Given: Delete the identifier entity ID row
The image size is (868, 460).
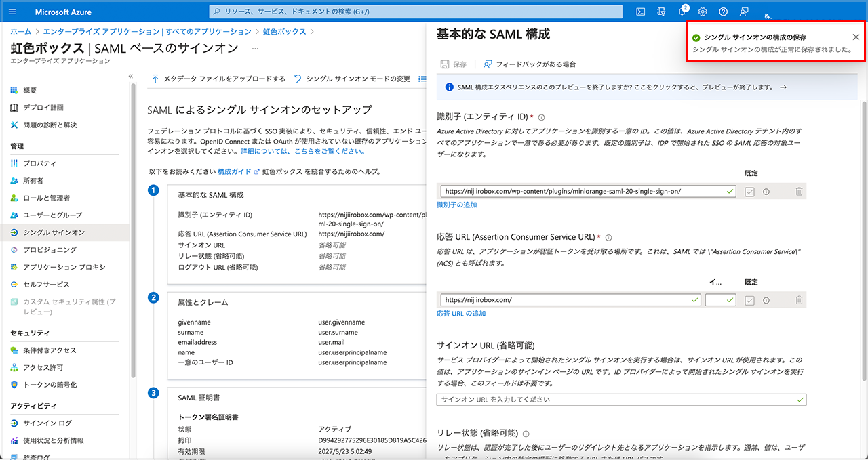Looking at the screenshot, I should [x=799, y=192].
